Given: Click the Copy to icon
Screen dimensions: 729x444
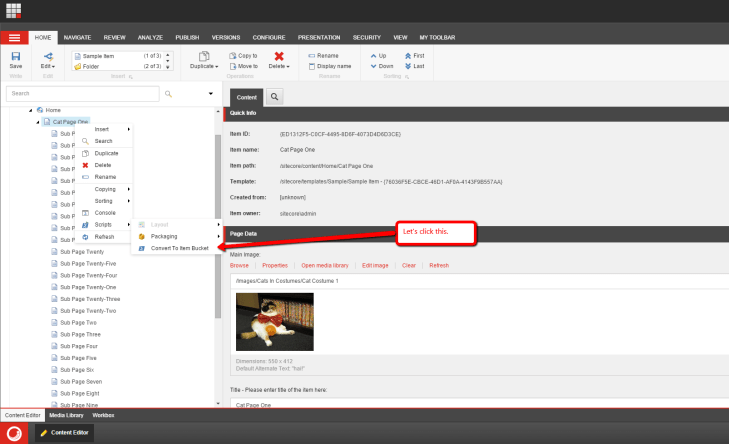Looking at the screenshot, I should [x=232, y=55].
